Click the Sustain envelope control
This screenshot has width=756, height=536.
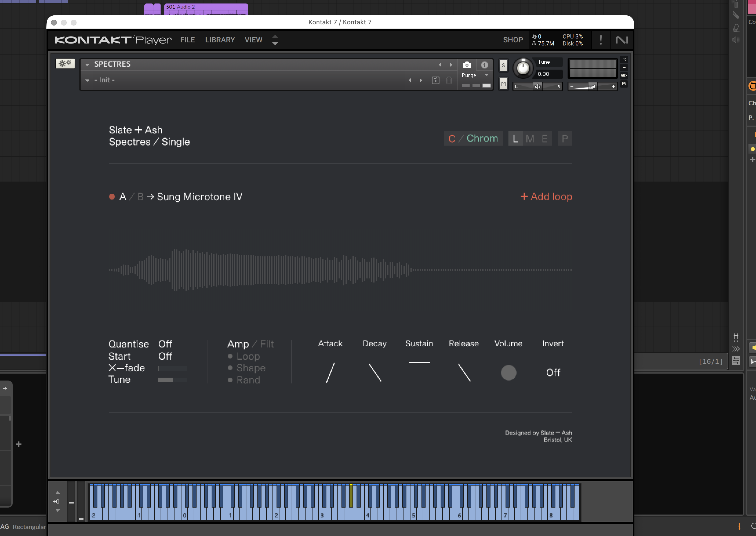(x=419, y=362)
